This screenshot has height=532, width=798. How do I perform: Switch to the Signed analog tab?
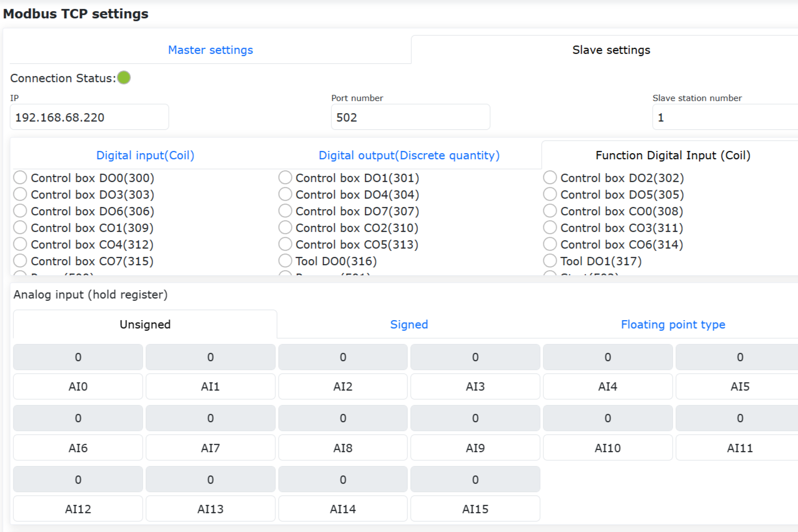pyautogui.click(x=409, y=325)
